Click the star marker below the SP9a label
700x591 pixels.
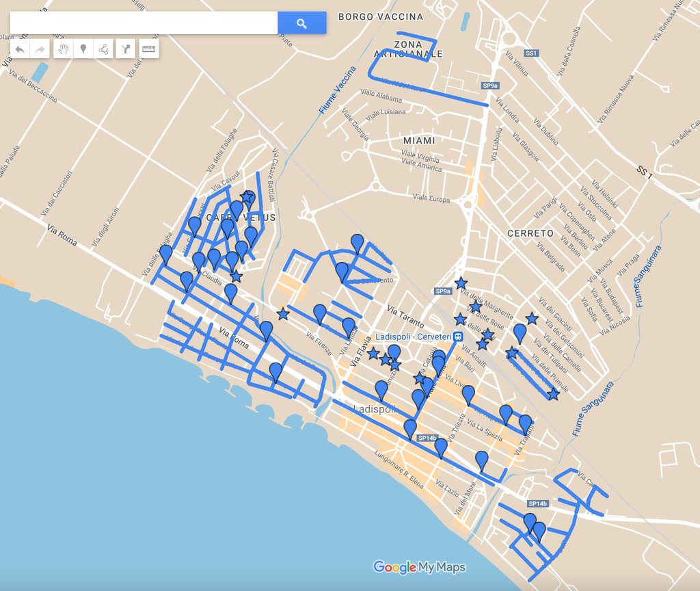[461, 283]
